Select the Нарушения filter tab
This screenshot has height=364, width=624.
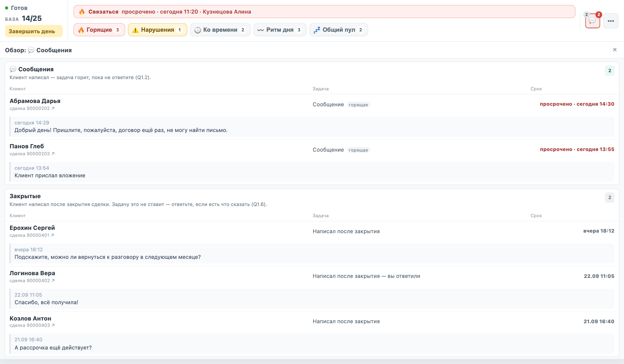(158, 30)
